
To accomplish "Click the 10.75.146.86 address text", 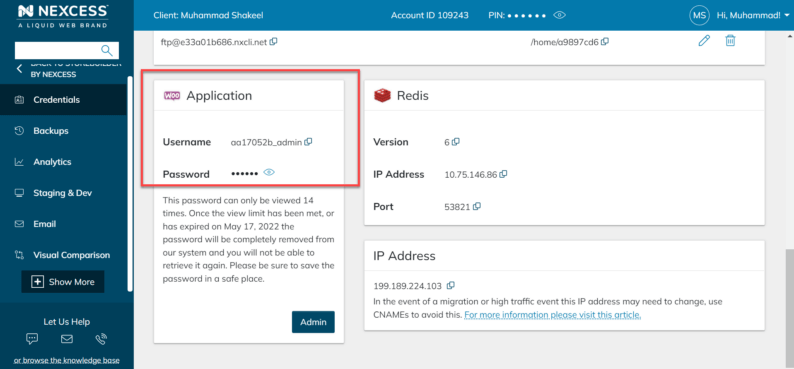I will click(471, 175).
